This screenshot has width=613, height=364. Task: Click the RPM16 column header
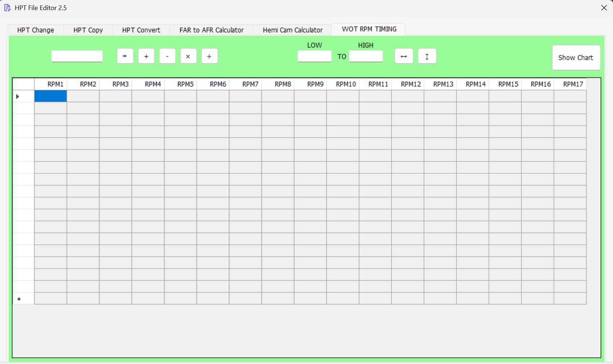click(x=537, y=84)
